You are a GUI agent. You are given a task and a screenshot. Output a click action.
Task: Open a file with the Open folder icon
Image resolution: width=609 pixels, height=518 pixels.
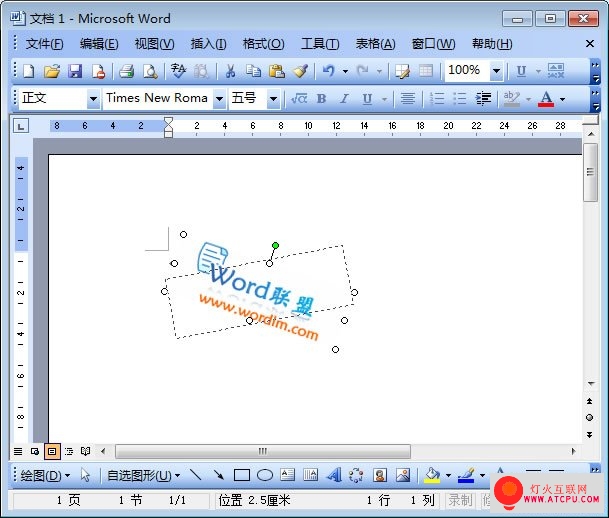pos(52,71)
